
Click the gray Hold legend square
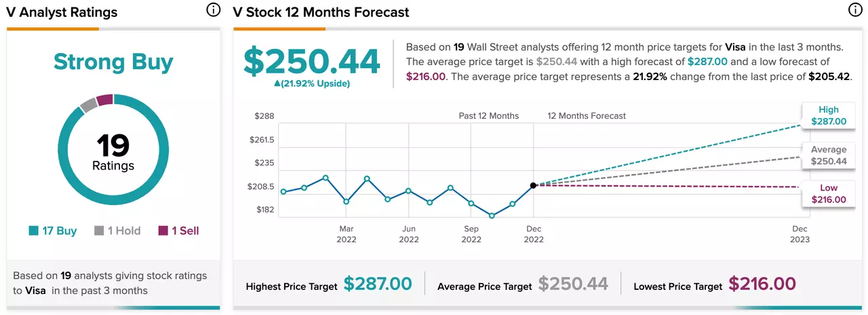coord(98,231)
